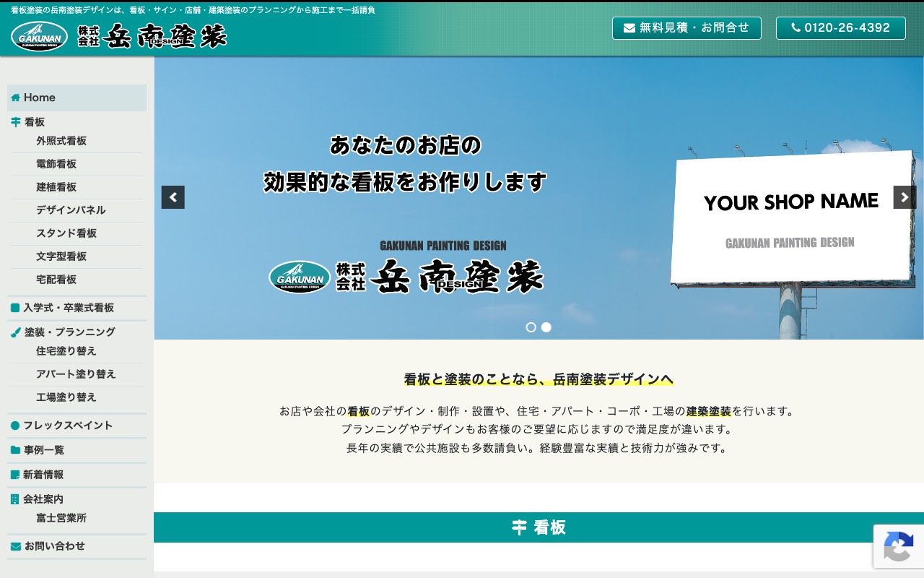Open 工場塗り替え submenu link
This screenshot has width=924, height=578.
click(66, 397)
